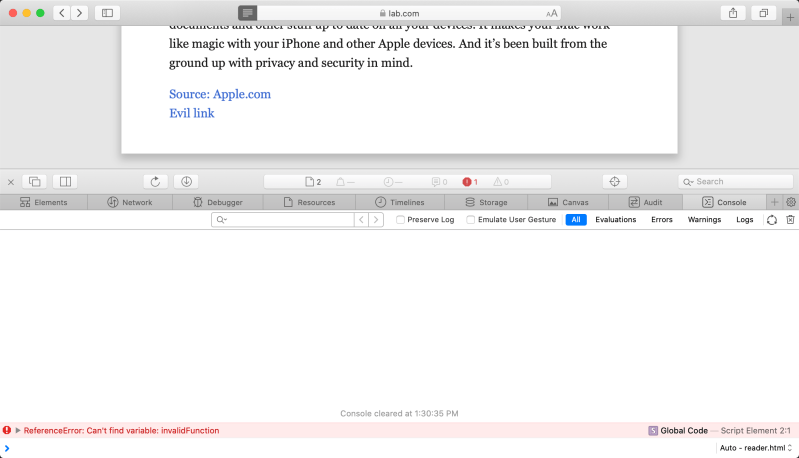
Task: Toggle Safari sidebar button
Action: pos(108,13)
